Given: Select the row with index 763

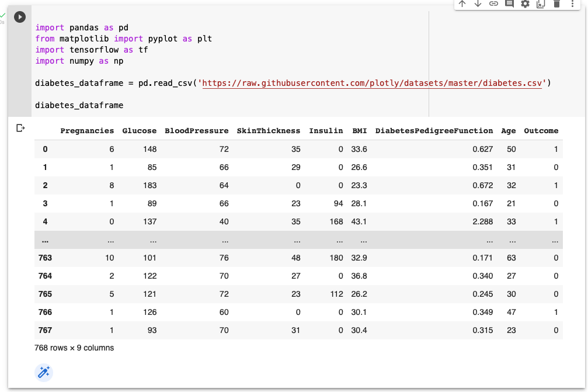Looking at the screenshot, I should (x=45, y=258).
